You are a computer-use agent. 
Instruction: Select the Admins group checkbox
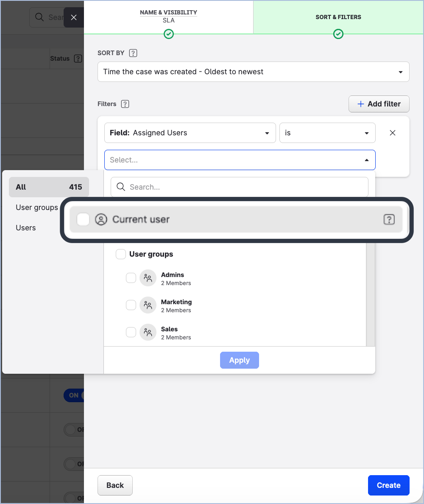(131, 278)
